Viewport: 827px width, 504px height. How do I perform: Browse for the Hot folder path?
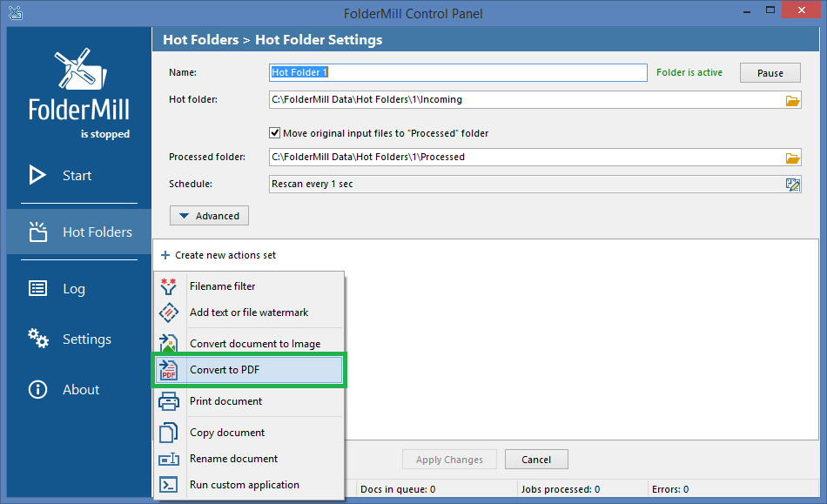(792, 100)
